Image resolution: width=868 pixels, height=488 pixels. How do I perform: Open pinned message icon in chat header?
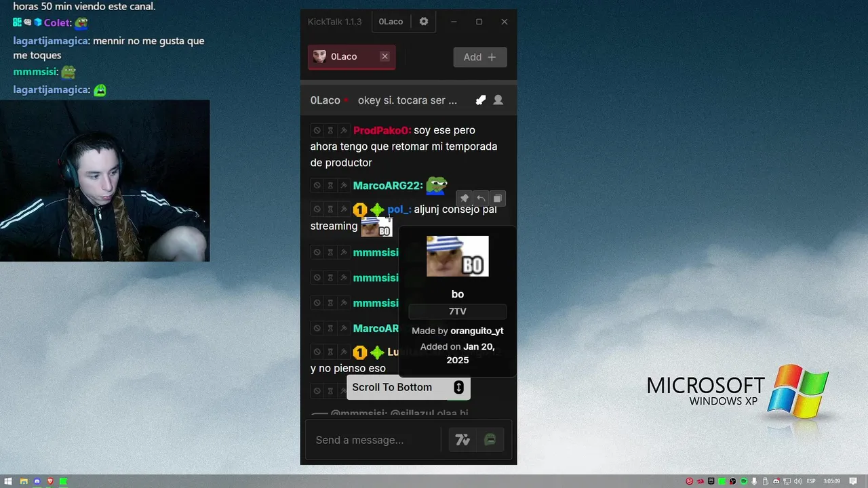pos(481,100)
